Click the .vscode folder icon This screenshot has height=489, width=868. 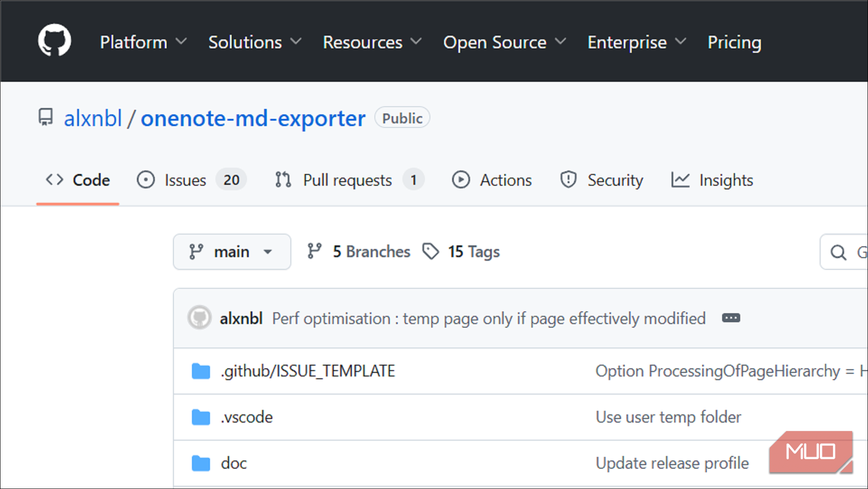click(x=201, y=417)
